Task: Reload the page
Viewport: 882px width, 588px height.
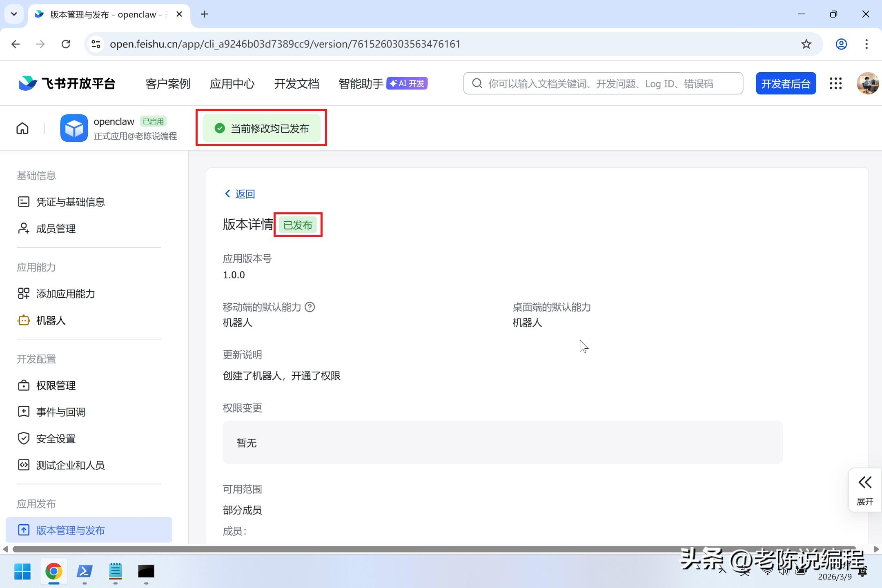Action: point(66,44)
